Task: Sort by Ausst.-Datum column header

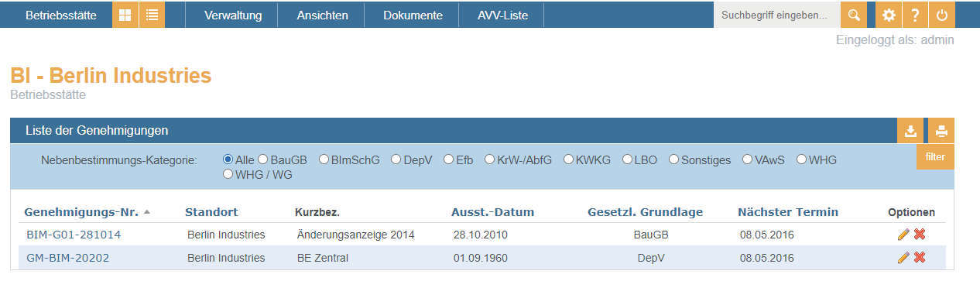Action: (493, 212)
